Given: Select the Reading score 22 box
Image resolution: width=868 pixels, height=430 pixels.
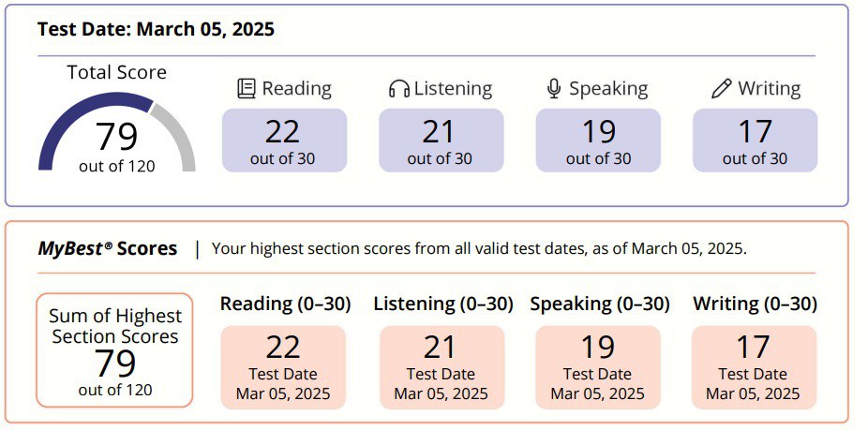Looking at the screenshot, I should click(285, 140).
